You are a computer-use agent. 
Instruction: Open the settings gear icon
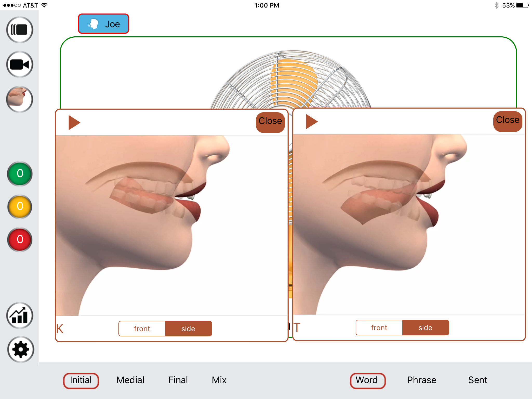coord(20,350)
